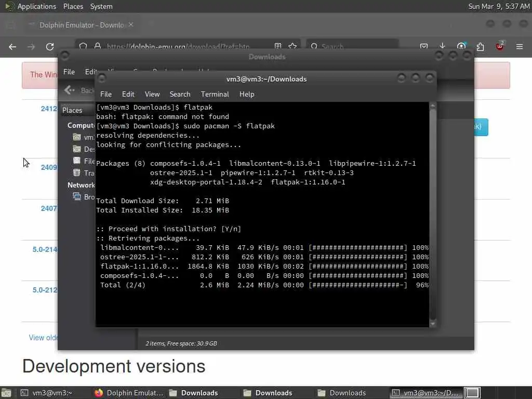This screenshot has height=399, width=532.
Task: Click the shield tracking protection icon
Action: [83, 46]
